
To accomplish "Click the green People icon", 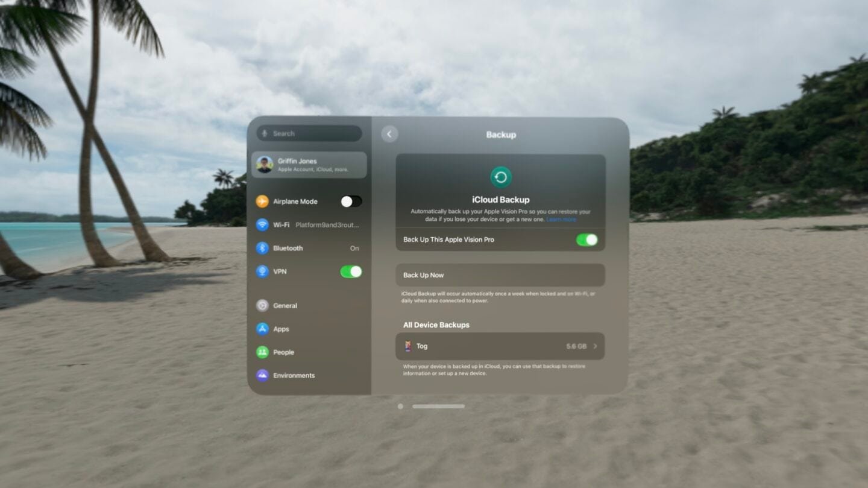I will 262,352.
